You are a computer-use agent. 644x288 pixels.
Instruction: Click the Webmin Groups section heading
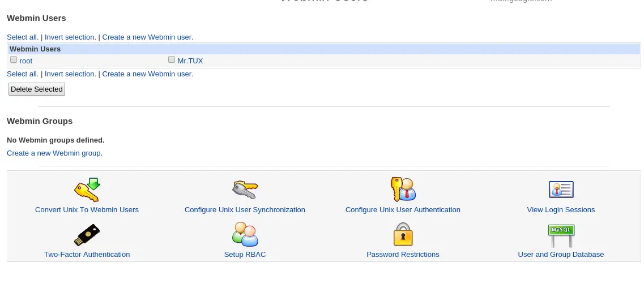40,121
